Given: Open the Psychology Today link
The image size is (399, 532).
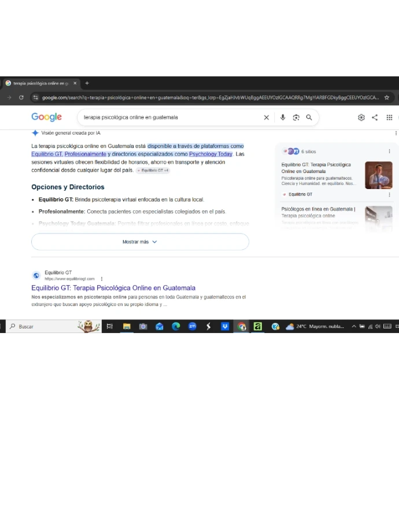Looking at the screenshot, I should click(x=210, y=154).
